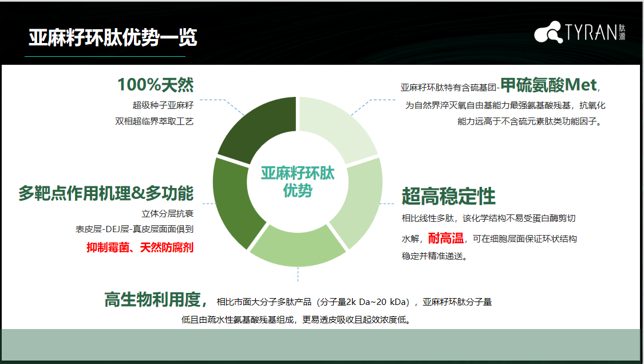Viewport: 644px width, 364px height.
Task: Click the line 低且由疏水性氨基酸残基组成
Action: (238, 320)
